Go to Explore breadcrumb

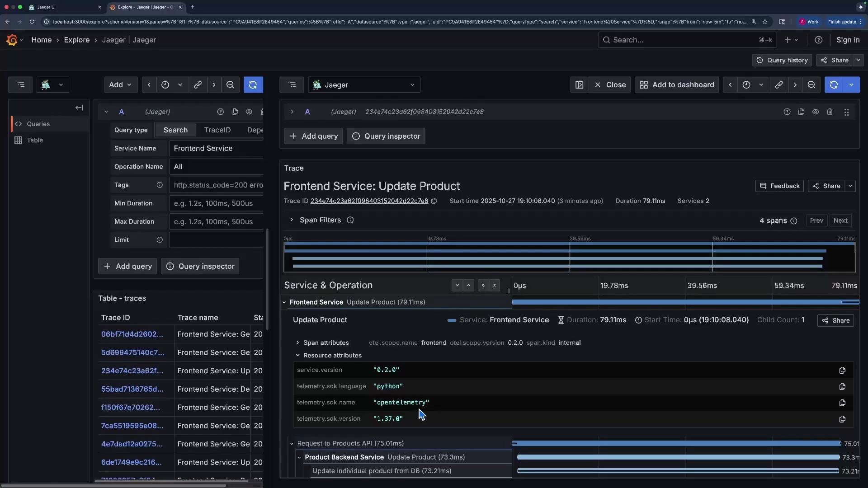point(77,40)
